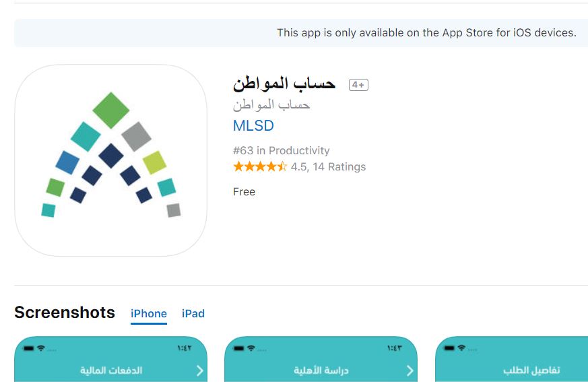
Task: Click the app title حساب المواطن
Action: pos(284,84)
